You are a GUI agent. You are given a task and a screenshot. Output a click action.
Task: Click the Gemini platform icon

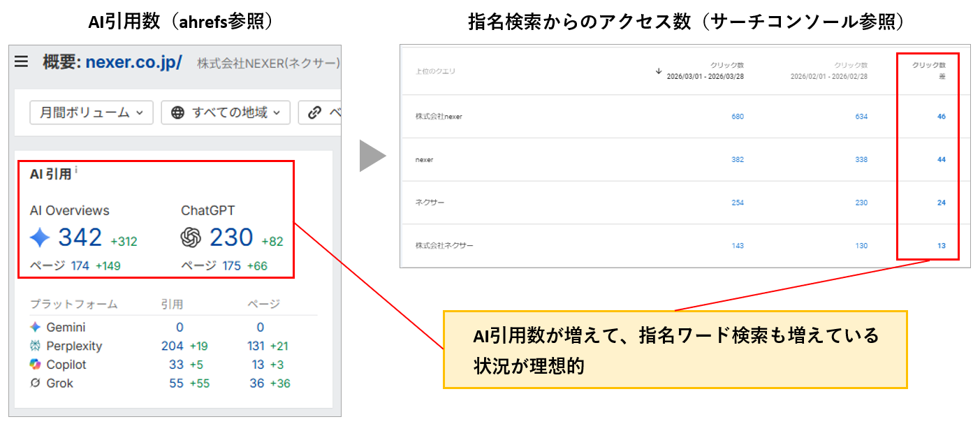tap(36, 327)
